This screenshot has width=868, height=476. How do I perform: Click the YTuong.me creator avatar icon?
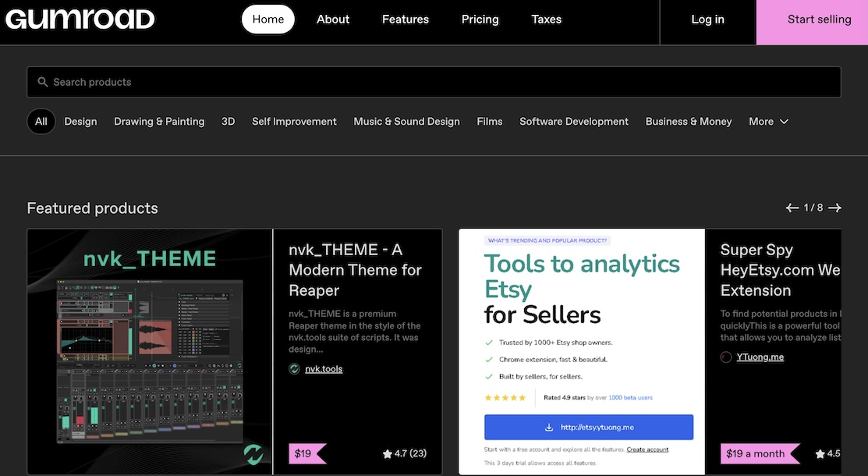pyautogui.click(x=726, y=357)
